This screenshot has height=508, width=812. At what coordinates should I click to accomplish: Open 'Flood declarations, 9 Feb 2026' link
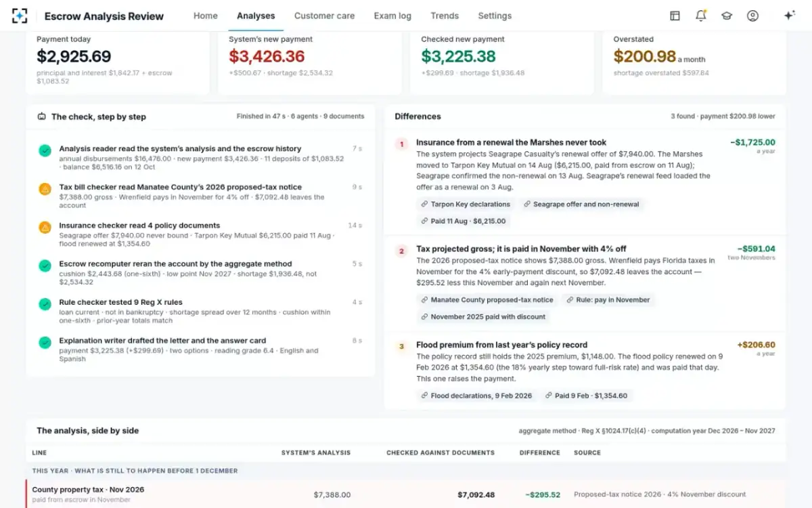pos(476,396)
